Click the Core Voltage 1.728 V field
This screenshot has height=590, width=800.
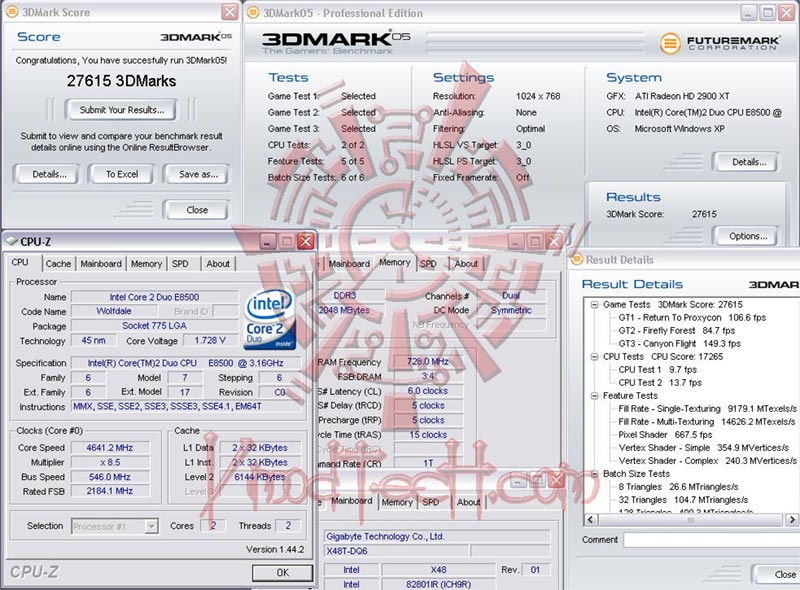click(x=209, y=340)
